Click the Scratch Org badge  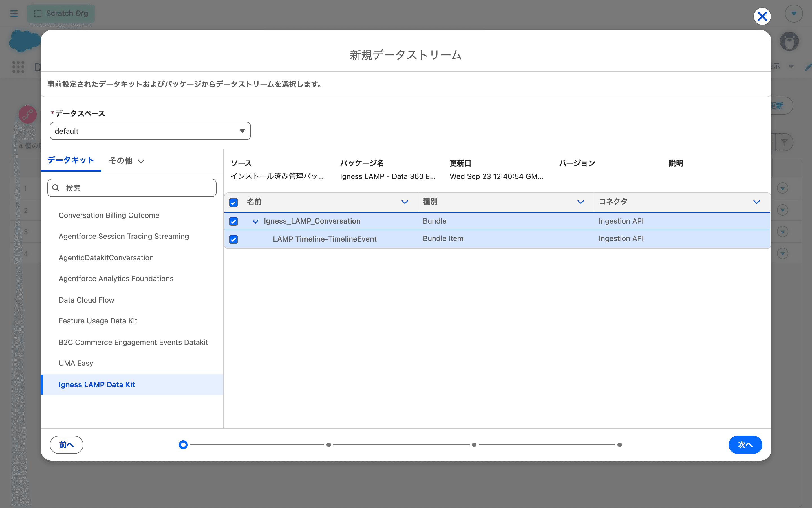click(x=61, y=14)
